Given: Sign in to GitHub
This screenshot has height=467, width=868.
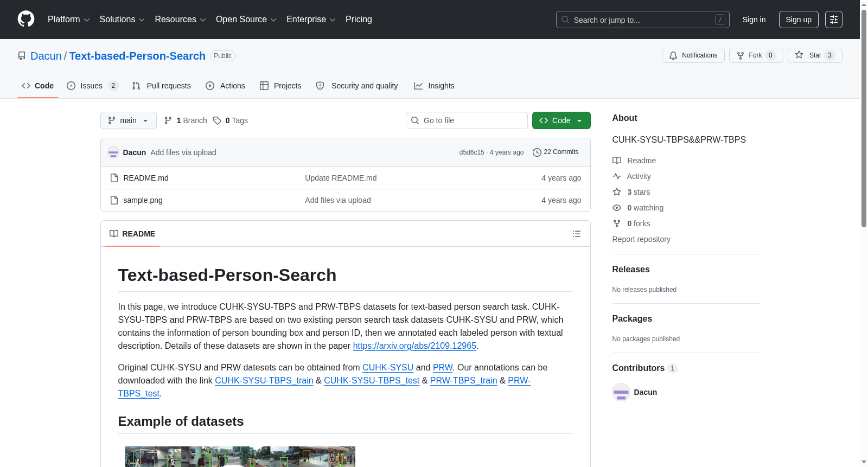Looking at the screenshot, I should coord(754,20).
